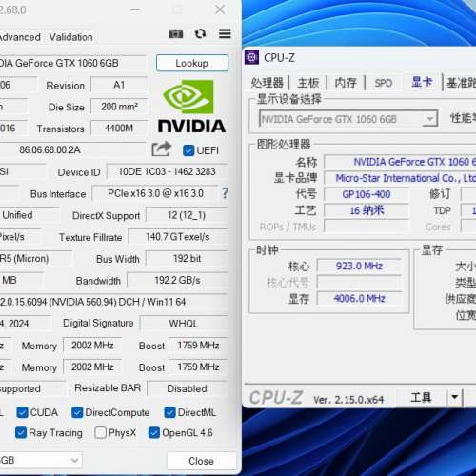Viewport: 476px width, 476px height.
Task: Select the 显卡 tab in CPU-Z
Action: [x=422, y=82]
